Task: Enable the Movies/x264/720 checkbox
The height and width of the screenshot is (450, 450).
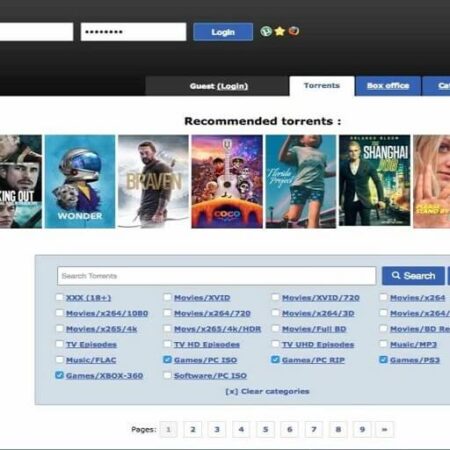Action: click(167, 313)
